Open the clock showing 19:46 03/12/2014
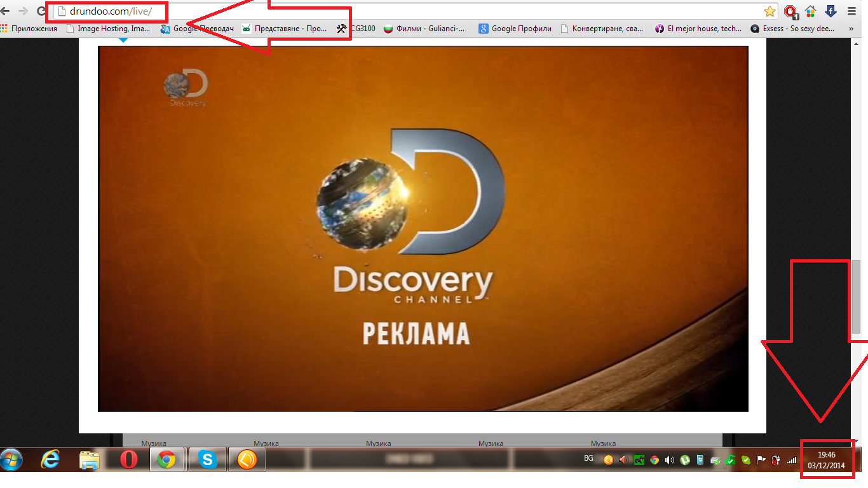868x488 pixels. 826,460
